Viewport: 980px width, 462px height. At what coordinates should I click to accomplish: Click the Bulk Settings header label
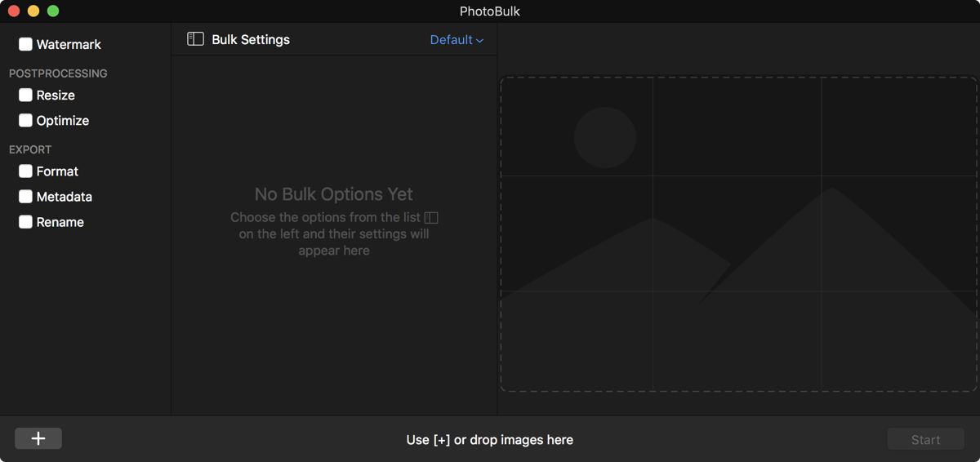[x=251, y=39]
